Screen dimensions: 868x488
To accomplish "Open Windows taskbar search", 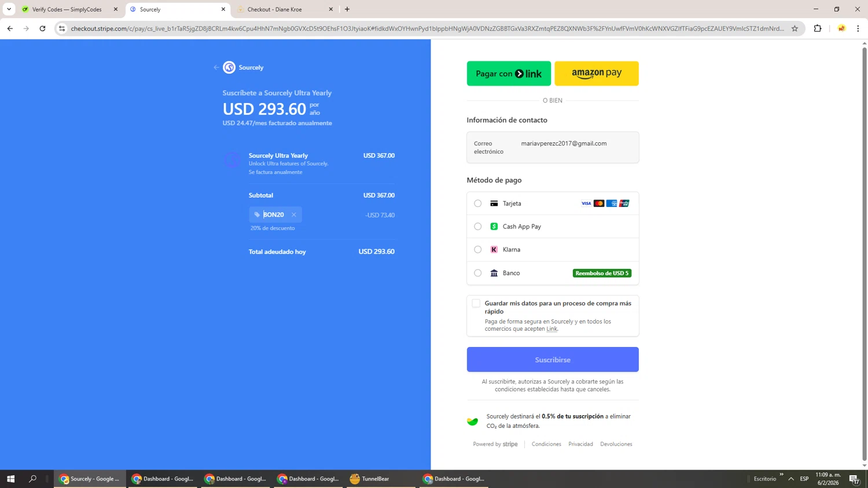I will click(32, 479).
